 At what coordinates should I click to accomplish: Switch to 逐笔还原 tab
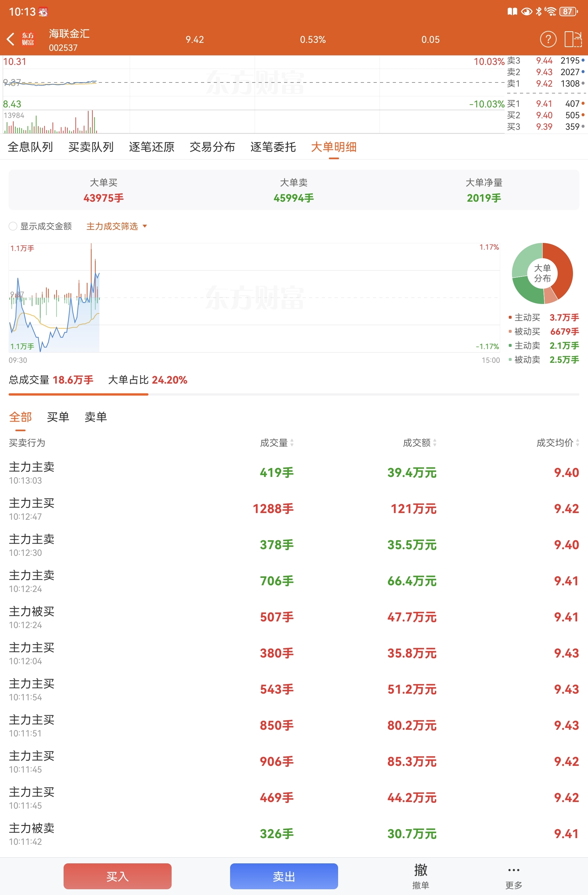pos(151,147)
